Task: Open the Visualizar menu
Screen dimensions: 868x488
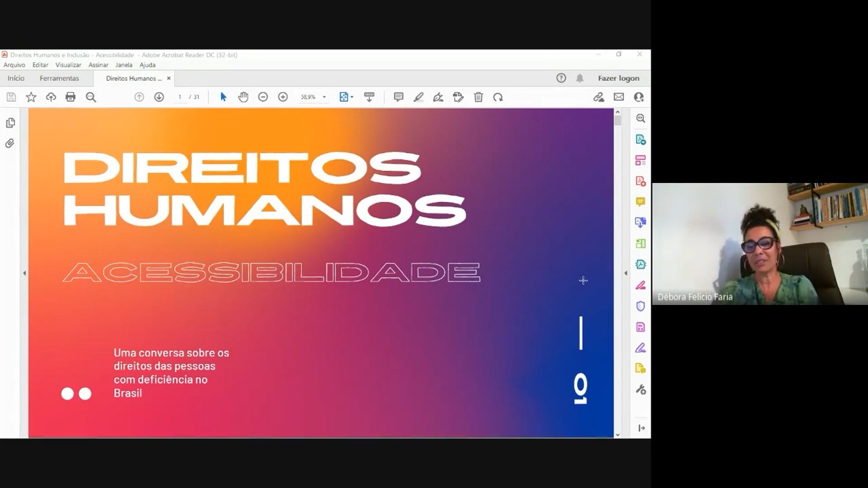Action: [x=68, y=65]
